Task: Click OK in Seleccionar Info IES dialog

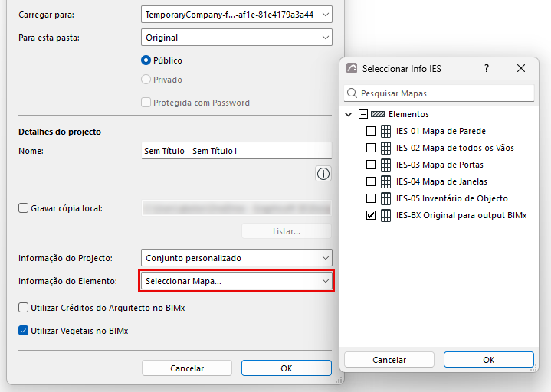Action: click(x=488, y=360)
